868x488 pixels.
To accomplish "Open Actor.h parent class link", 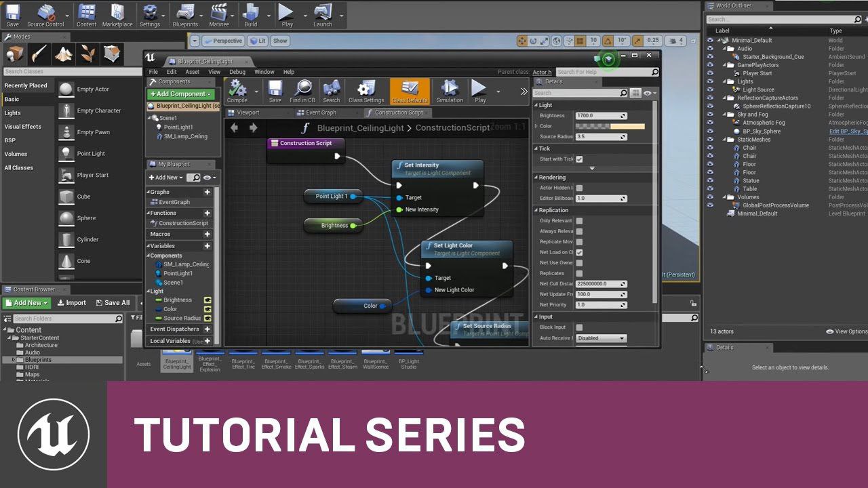I will click(x=542, y=72).
